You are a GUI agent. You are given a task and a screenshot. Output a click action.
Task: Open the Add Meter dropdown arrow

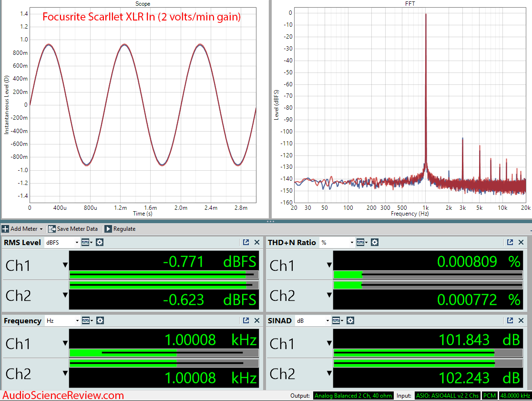pyautogui.click(x=41, y=229)
